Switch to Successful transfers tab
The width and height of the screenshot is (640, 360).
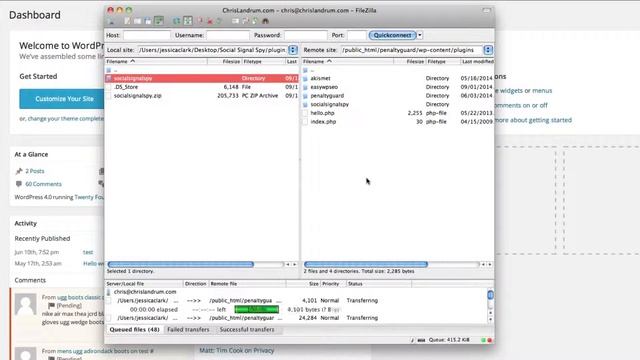[x=247, y=329]
